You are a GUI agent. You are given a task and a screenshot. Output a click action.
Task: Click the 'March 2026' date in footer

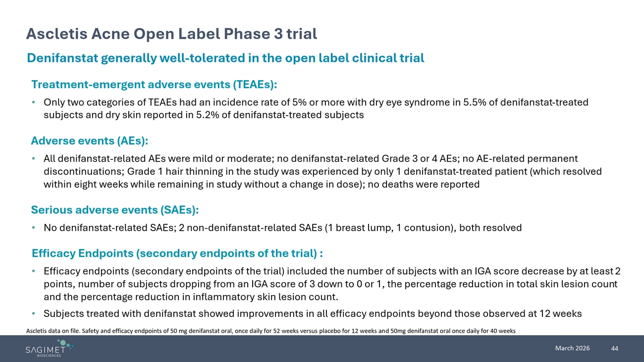click(x=572, y=348)
